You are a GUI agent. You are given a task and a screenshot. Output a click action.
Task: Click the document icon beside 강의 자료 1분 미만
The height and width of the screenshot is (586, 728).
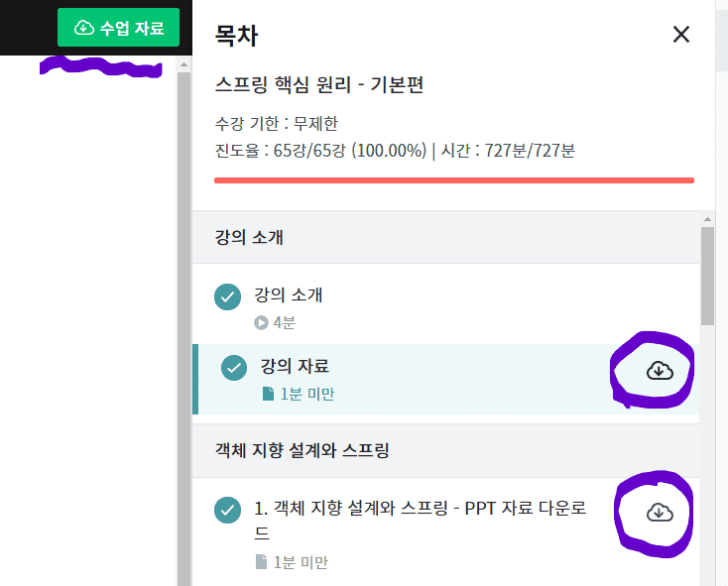tap(268, 394)
